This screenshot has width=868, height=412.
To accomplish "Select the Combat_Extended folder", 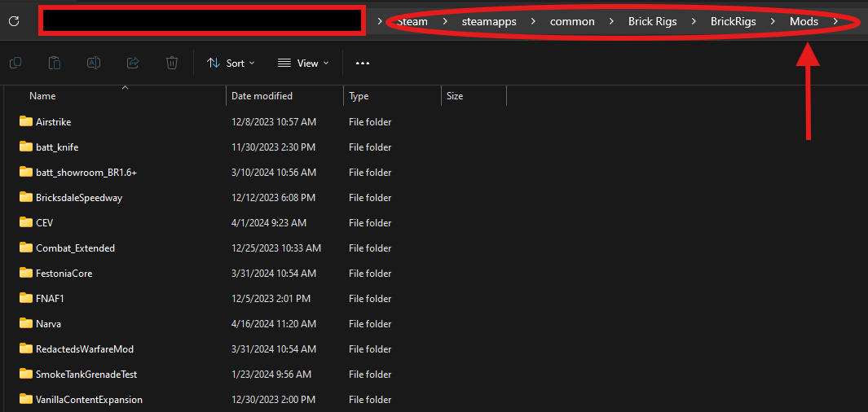I will point(75,248).
